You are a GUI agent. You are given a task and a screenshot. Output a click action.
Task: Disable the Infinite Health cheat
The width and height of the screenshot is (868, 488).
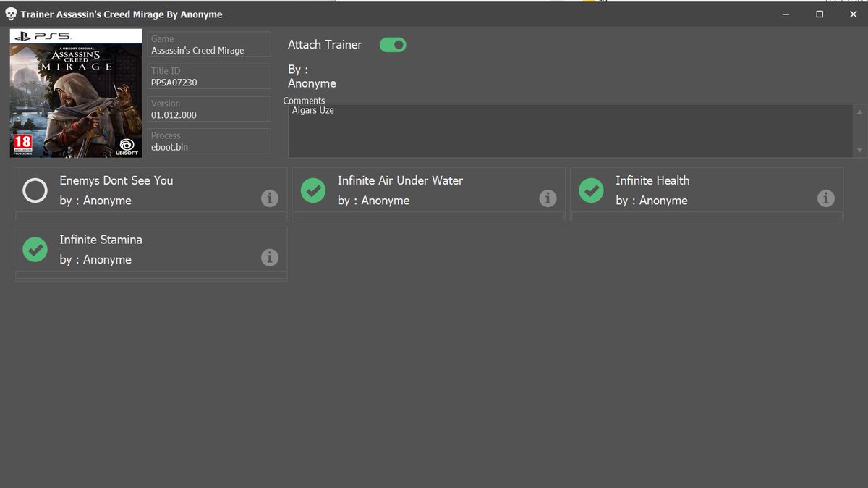591,190
